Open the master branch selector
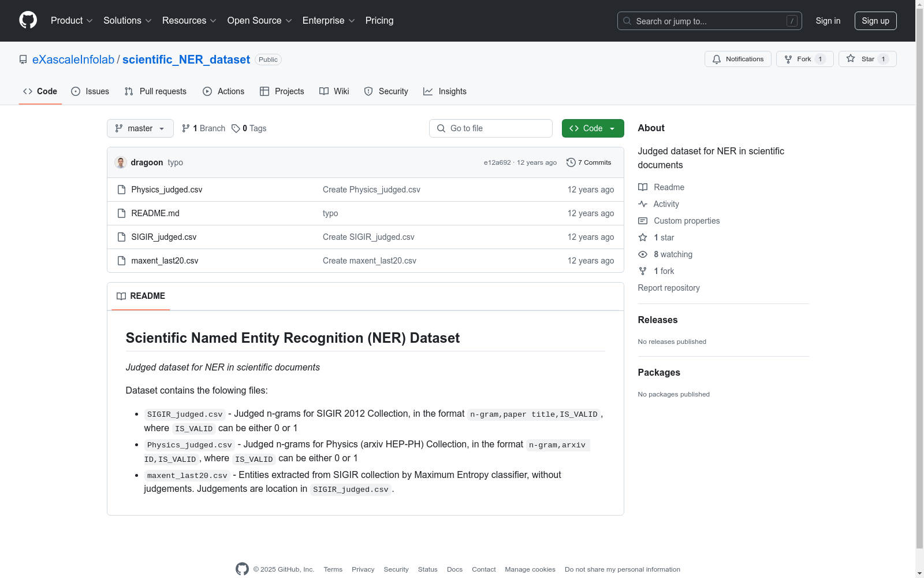 pos(140,128)
